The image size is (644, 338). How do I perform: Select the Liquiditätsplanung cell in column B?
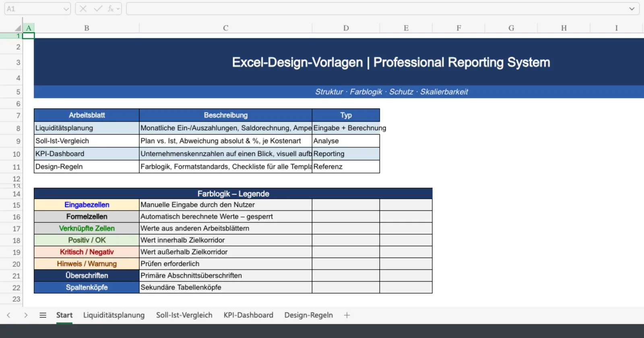tap(87, 128)
